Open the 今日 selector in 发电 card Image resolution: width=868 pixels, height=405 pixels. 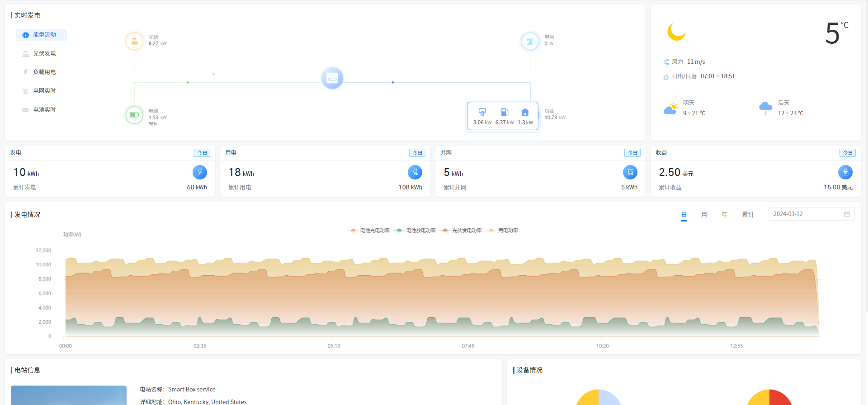point(202,153)
